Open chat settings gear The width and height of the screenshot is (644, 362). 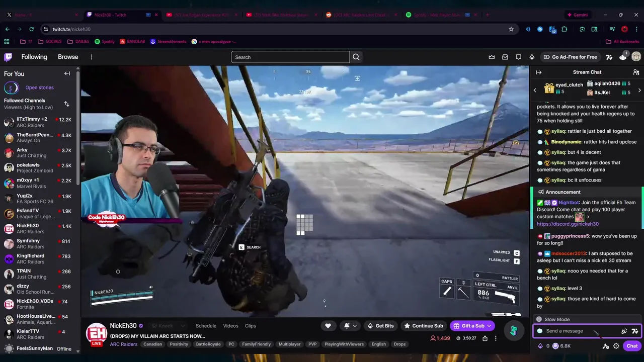[616, 346]
